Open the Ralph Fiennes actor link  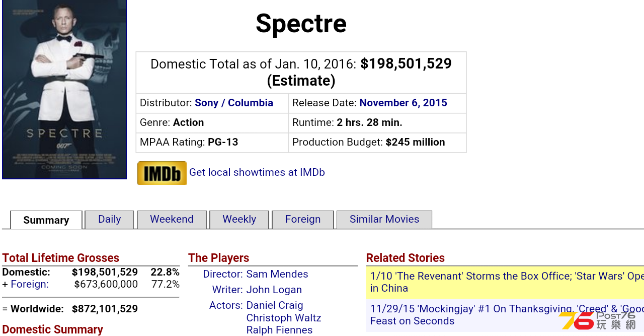[279, 330]
